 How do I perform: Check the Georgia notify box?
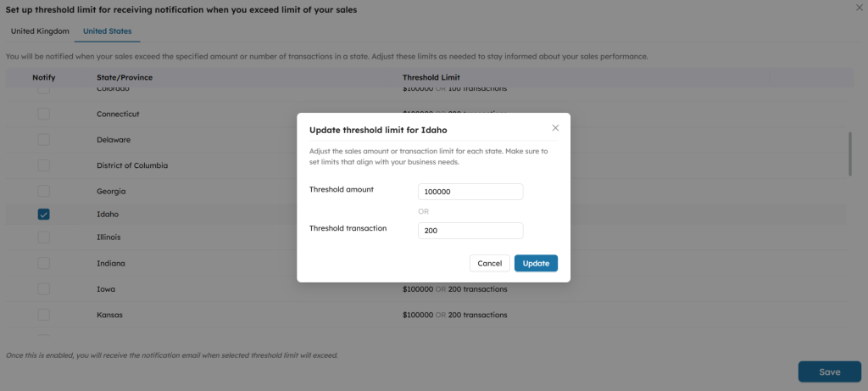pyautogui.click(x=43, y=192)
